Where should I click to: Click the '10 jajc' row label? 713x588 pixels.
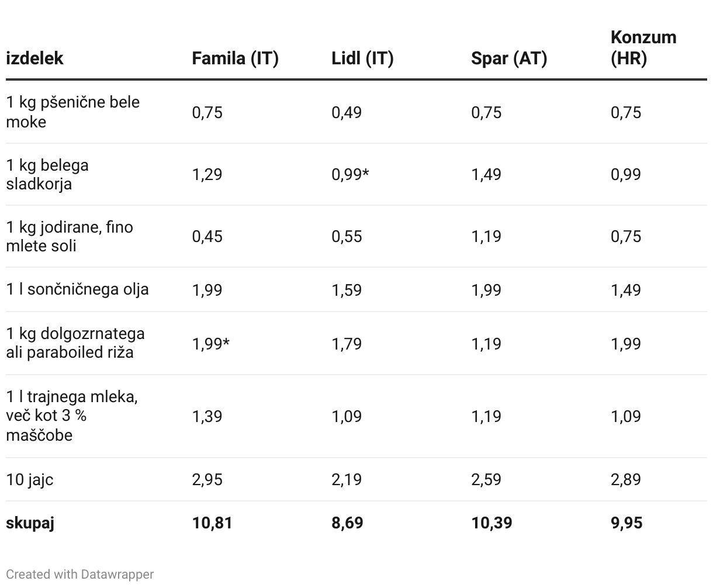(x=30, y=479)
